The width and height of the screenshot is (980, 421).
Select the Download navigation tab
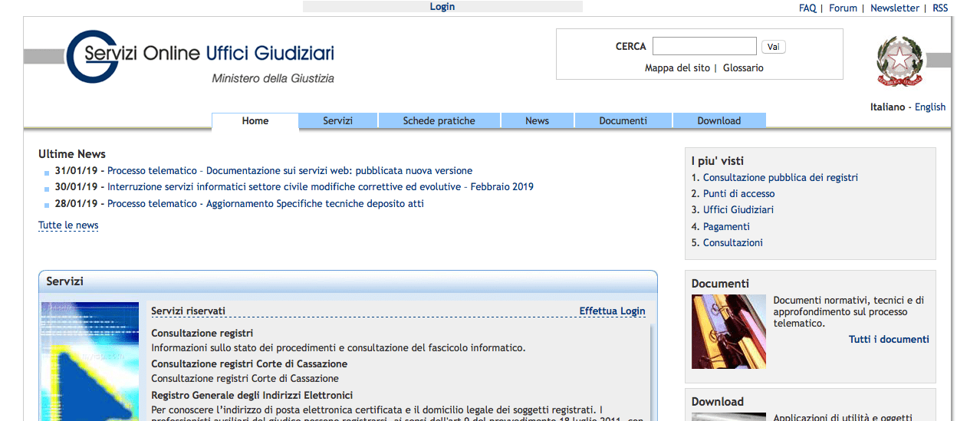pyautogui.click(x=719, y=121)
